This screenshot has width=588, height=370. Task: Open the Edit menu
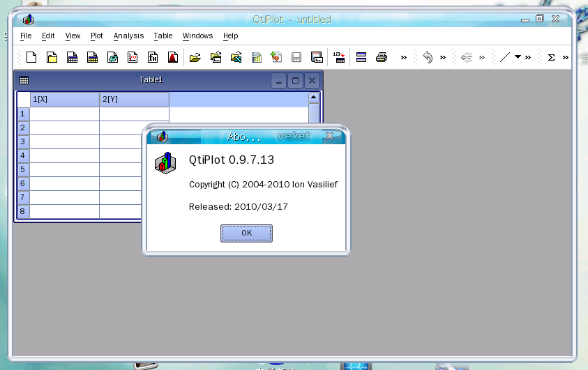tap(48, 36)
